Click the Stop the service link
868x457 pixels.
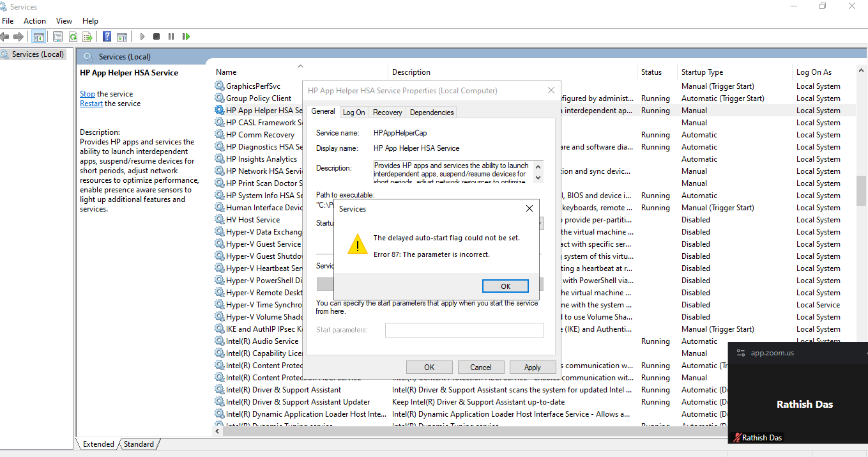click(x=87, y=93)
